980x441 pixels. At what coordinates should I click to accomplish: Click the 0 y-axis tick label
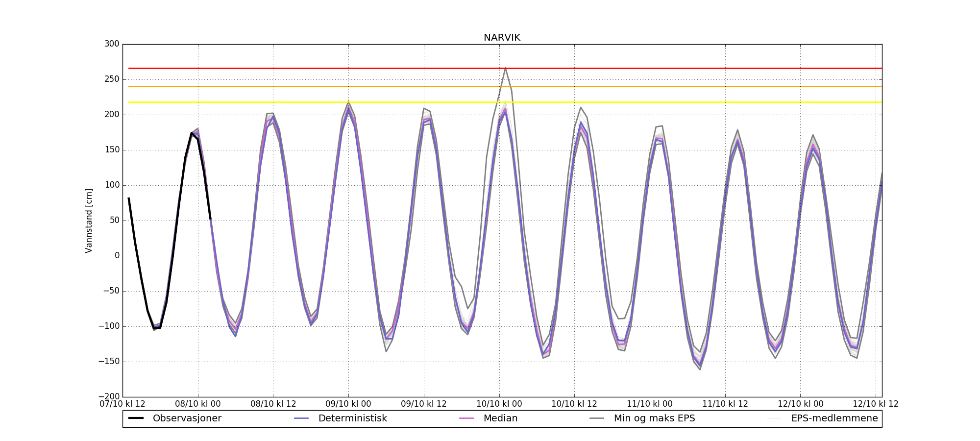point(117,256)
